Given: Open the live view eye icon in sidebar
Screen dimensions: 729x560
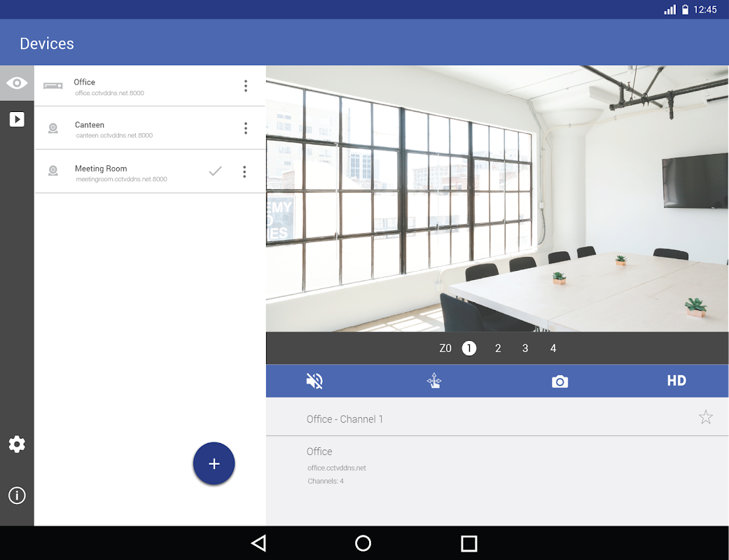Looking at the screenshot, I should 17,83.
